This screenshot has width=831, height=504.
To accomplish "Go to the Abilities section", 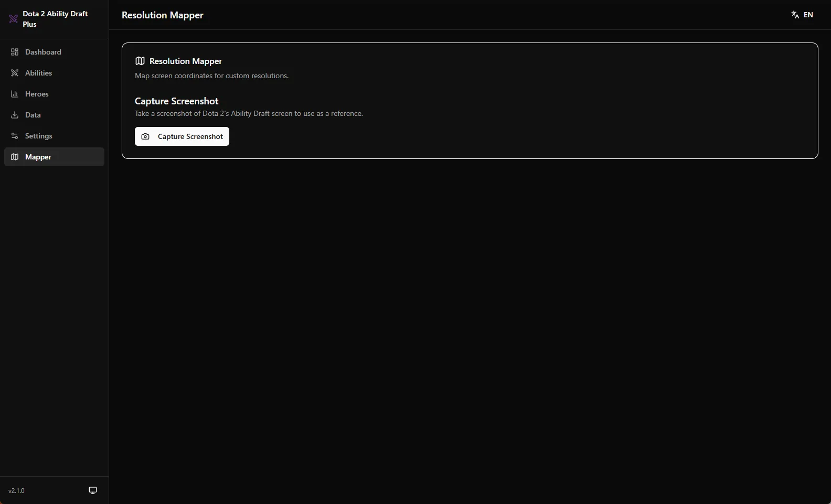I will click(54, 73).
